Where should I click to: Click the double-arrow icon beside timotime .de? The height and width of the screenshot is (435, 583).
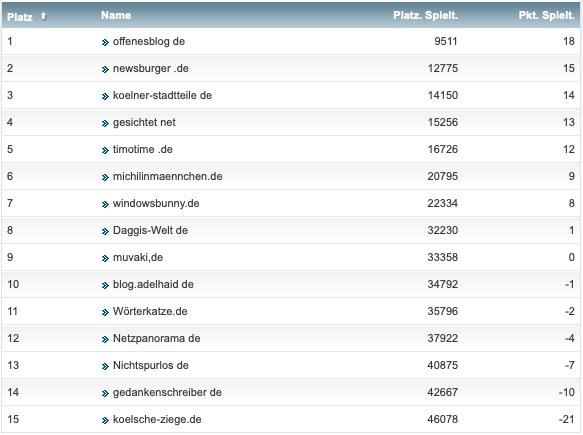(105, 151)
